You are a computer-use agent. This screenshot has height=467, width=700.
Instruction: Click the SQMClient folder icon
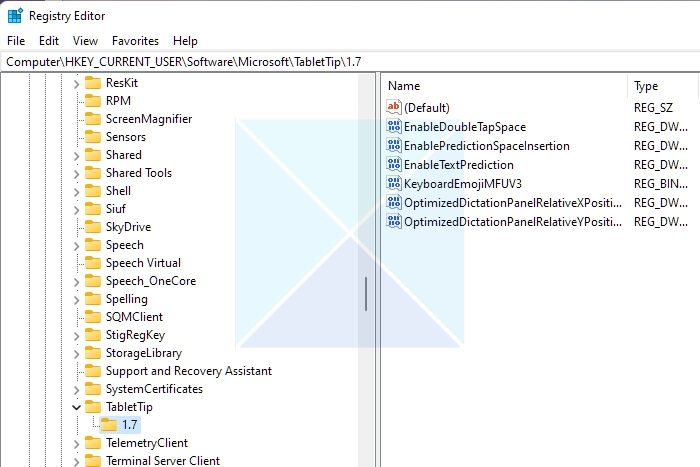[x=93, y=317]
